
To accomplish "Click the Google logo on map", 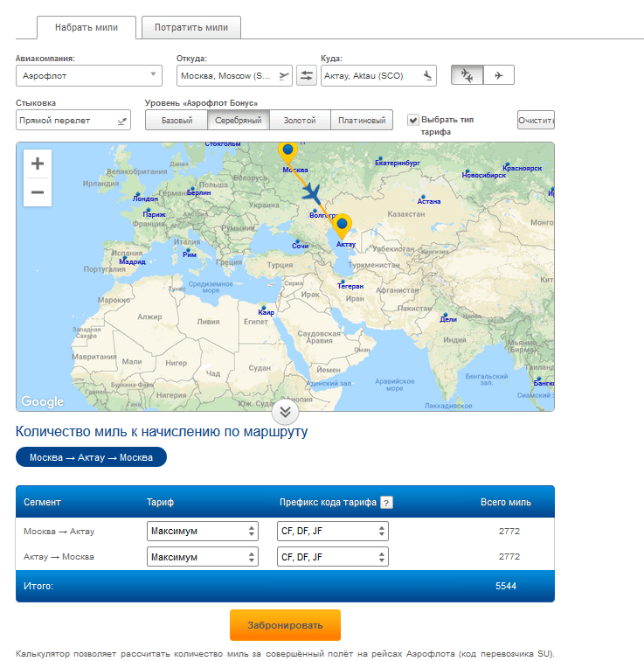I will point(43,401).
